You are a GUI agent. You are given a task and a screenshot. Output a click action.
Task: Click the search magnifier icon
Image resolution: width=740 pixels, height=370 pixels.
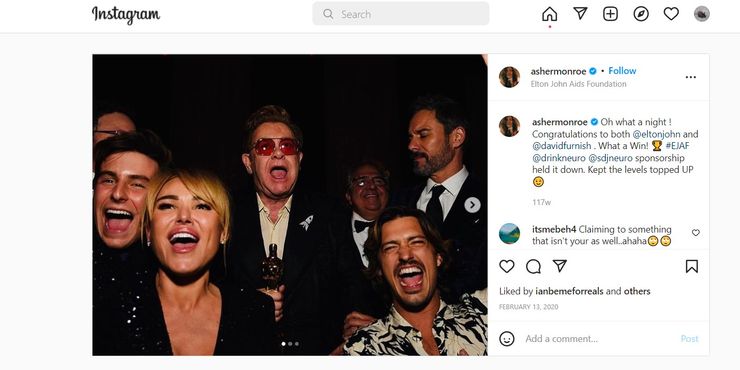click(328, 14)
